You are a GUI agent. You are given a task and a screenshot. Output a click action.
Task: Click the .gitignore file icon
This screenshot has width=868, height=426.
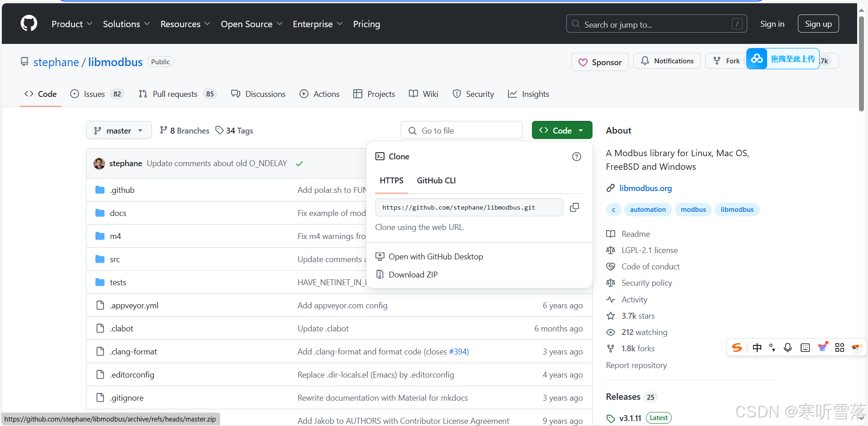click(100, 397)
